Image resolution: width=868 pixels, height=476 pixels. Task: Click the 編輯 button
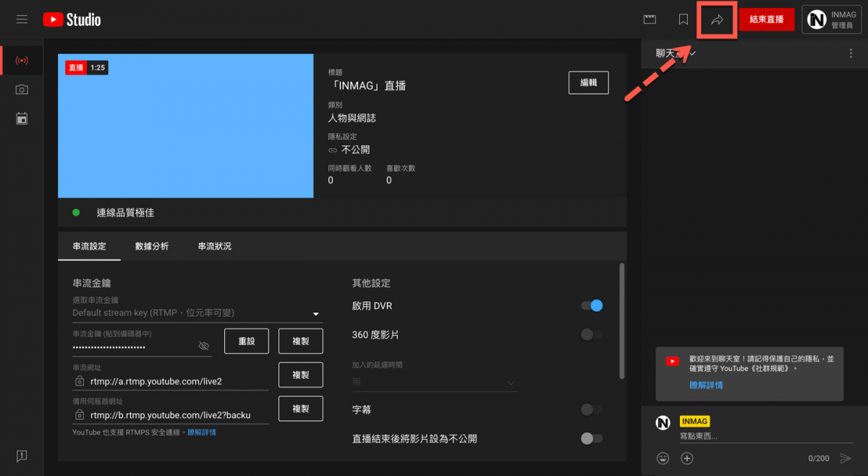tap(589, 82)
